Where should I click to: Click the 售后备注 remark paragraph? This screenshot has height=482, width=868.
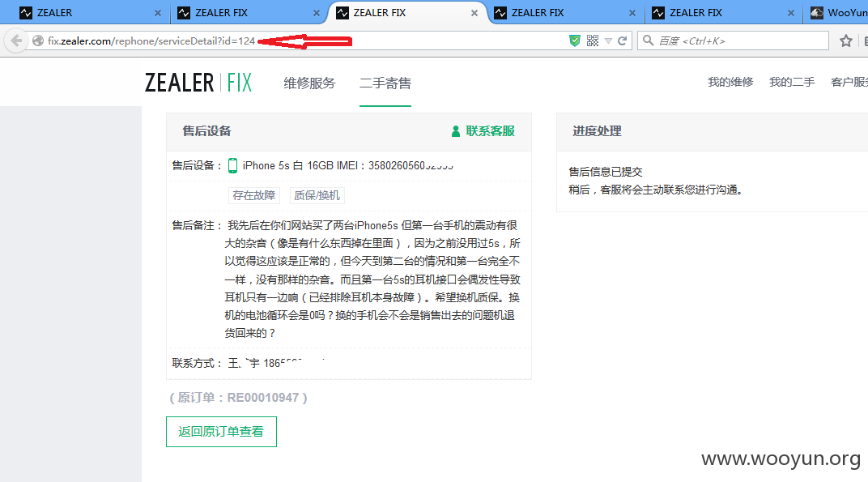tap(372, 279)
